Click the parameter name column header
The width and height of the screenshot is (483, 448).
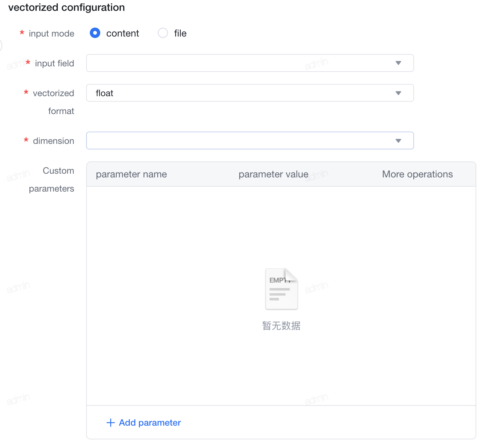coord(131,174)
